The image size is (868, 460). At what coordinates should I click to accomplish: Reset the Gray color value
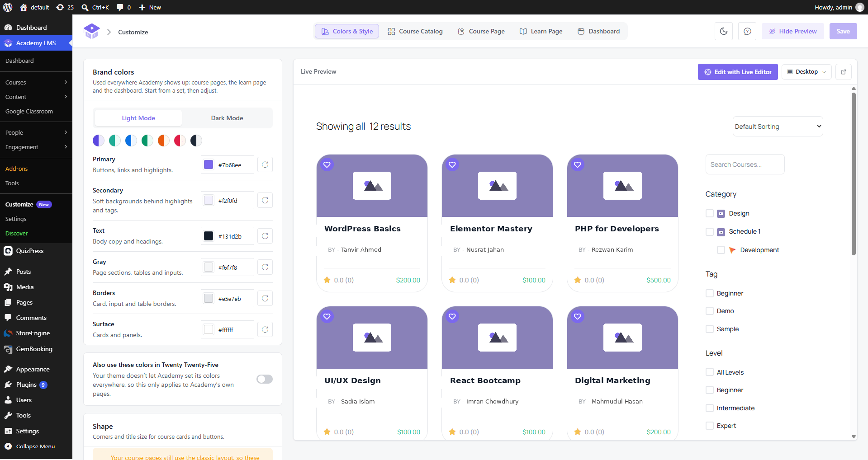(x=265, y=267)
